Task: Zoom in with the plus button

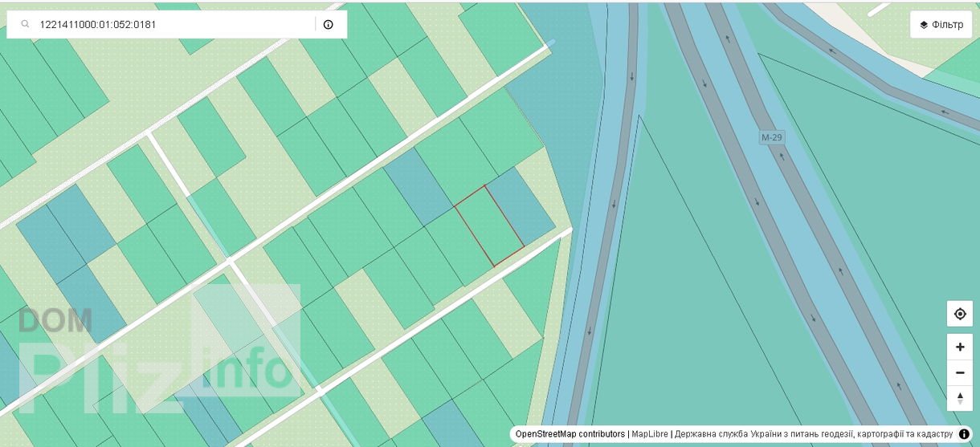Action: coord(959,347)
